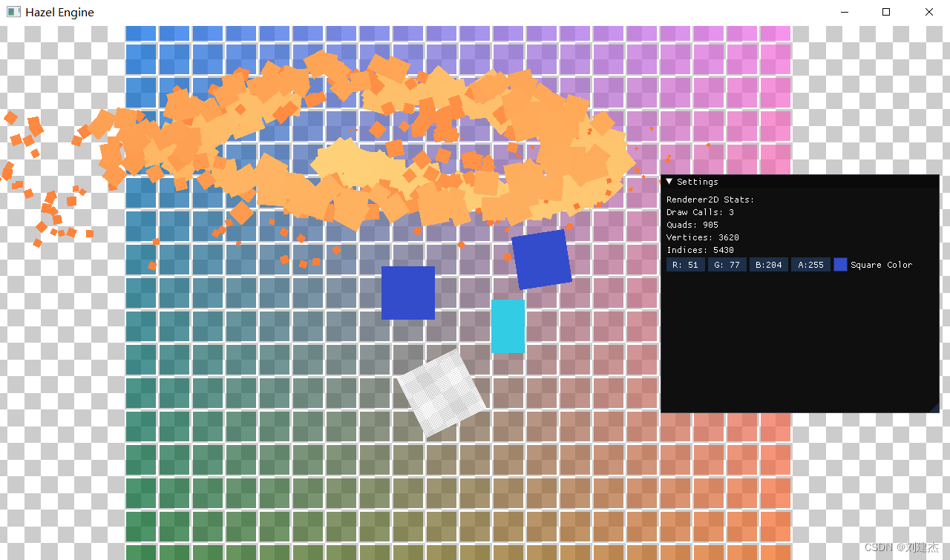
Task: Click the 'Square Color' label
Action: 882,265
